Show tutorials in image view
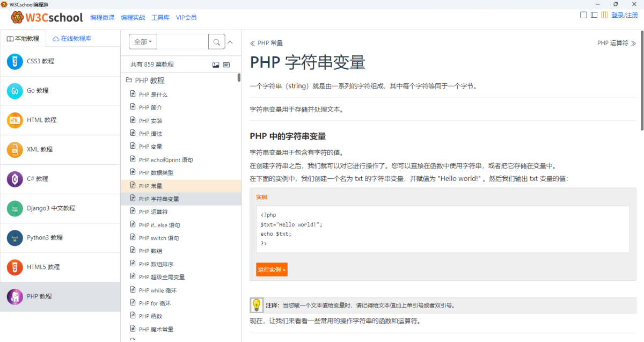 click(x=216, y=64)
